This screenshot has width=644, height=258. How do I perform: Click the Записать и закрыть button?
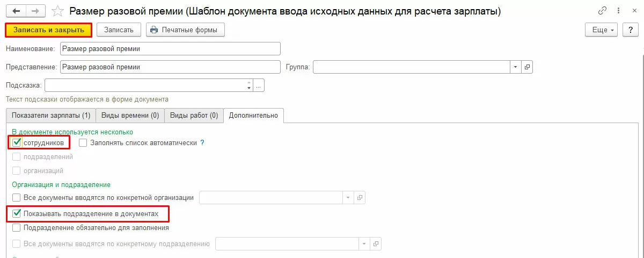coord(49,30)
